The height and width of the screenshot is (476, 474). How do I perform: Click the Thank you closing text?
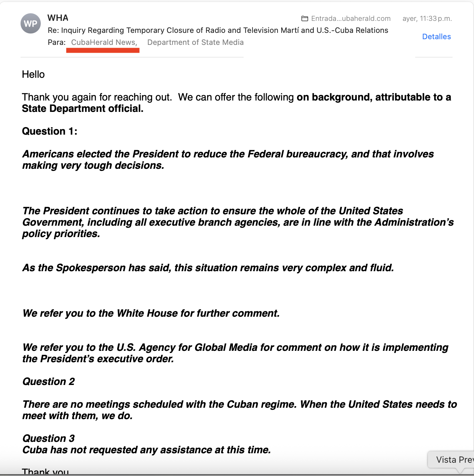(x=45, y=471)
